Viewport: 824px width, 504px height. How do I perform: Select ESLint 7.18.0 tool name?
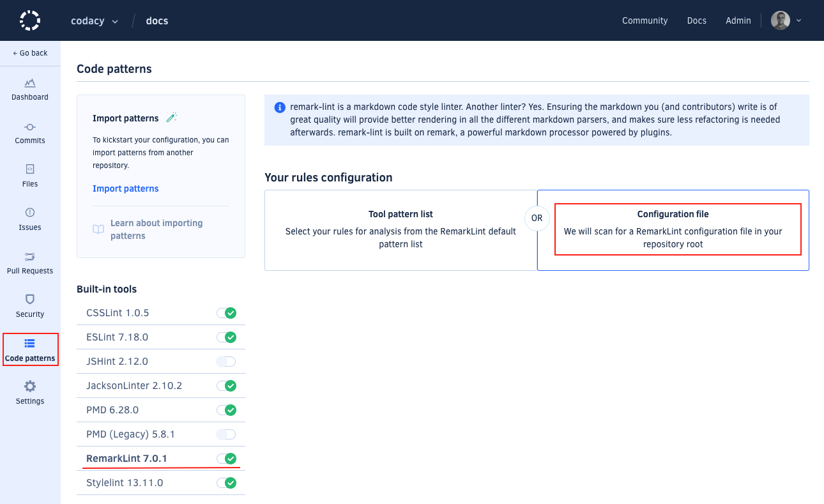point(117,337)
